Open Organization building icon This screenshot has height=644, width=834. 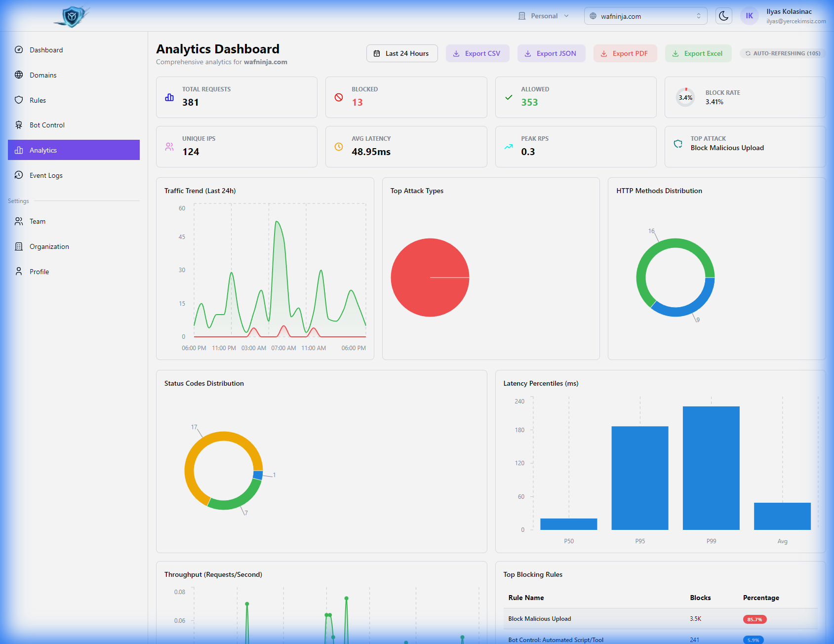click(19, 246)
